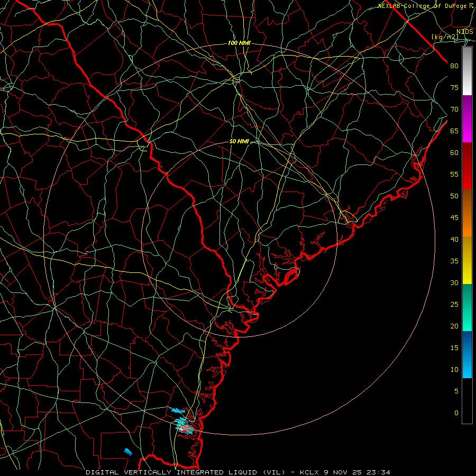
Task: Click the 40 value on the VIL scale
Action: (454, 239)
